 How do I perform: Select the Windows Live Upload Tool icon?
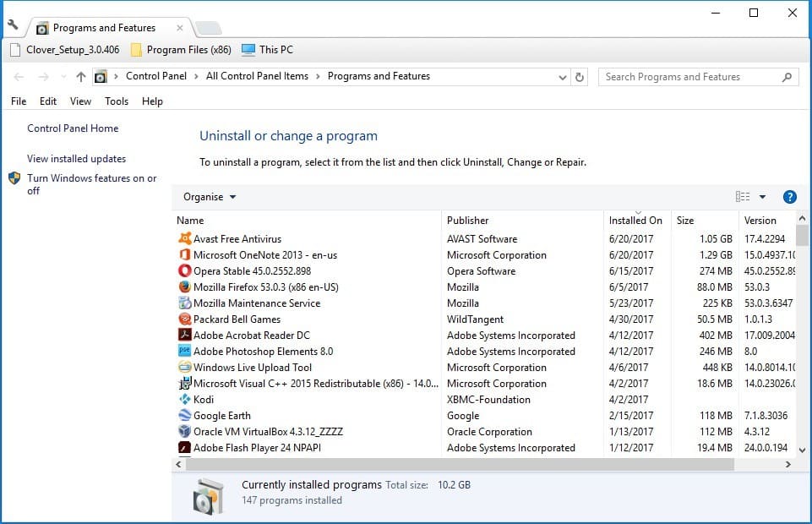(x=184, y=367)
